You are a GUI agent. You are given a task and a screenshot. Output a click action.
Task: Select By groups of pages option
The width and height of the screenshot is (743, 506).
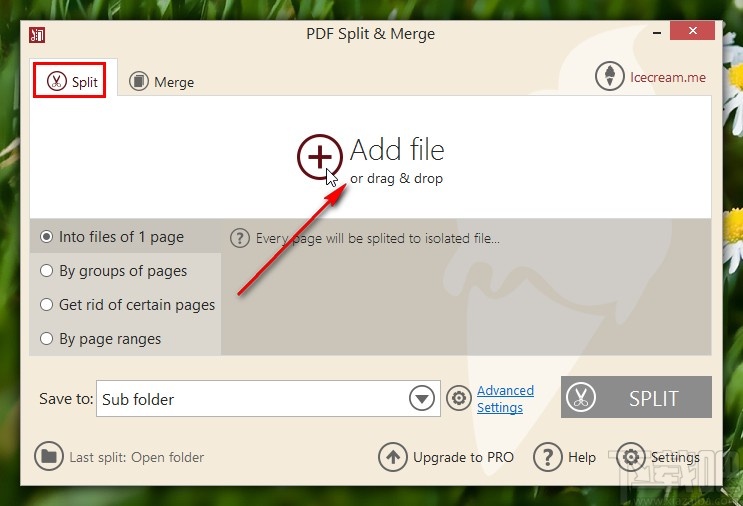tap(114, 271)
